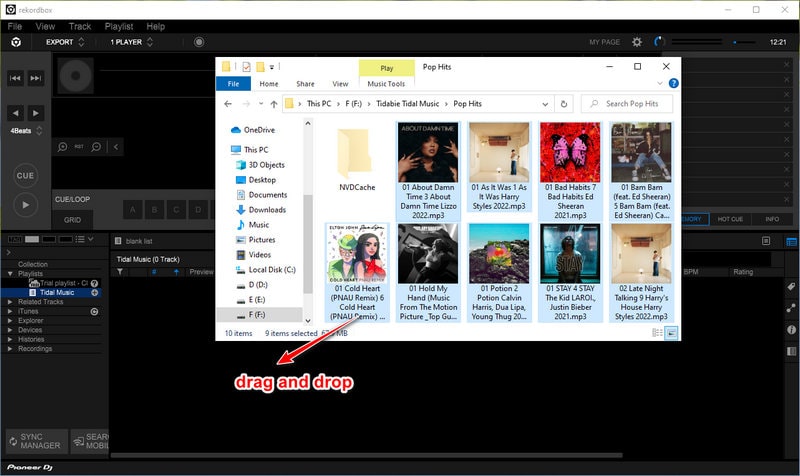Open MY PAGE in rekordbox
The image size is (800, 476).
605,42
